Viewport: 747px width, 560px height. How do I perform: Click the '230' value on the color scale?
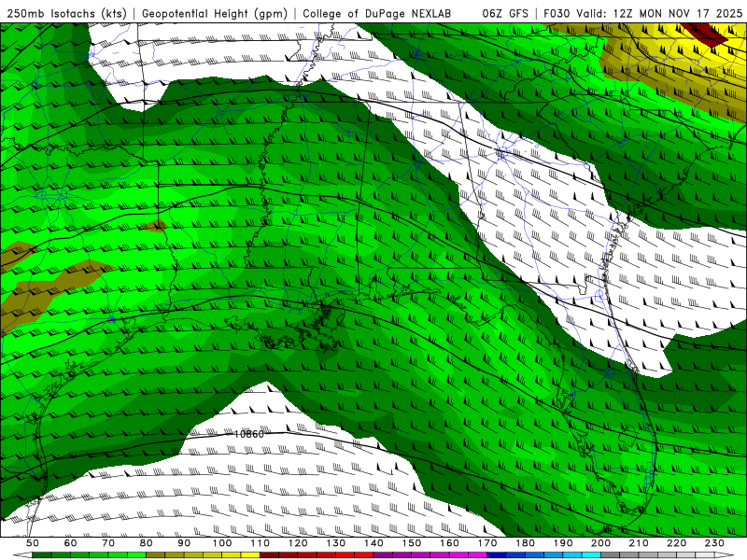714,543
